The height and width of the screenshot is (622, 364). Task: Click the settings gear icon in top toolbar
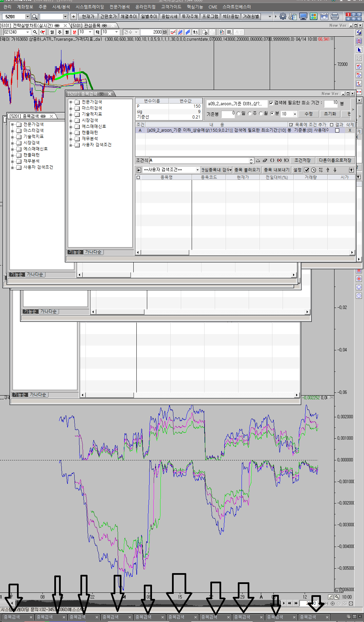coord(283,16)
